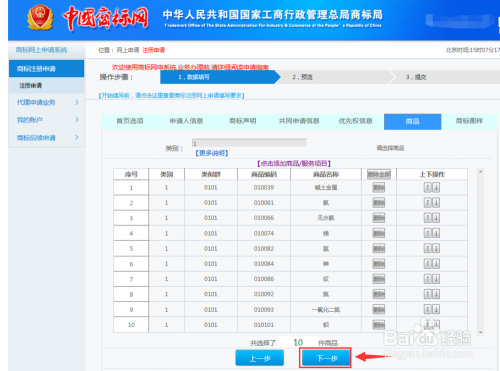The image size is (500, 371).
Task: Switch to the 优先权信息 tab
Action: [355, 121]
